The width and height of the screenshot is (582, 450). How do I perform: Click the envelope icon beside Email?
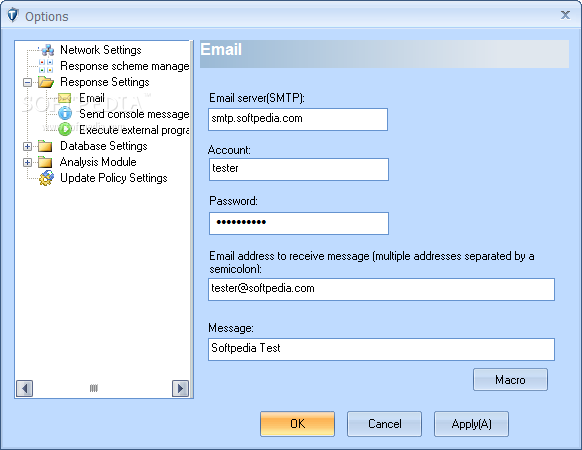tap(65, 98)
